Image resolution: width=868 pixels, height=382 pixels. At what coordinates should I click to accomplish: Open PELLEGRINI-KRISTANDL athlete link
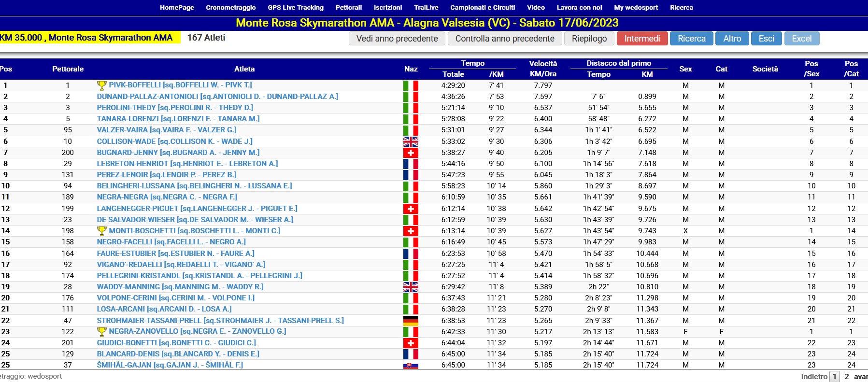199,276
